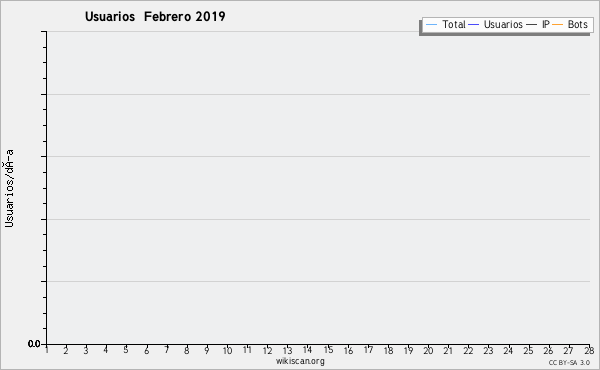Click the Usuarios legend line swatch
This screenshot has width=600, height=370.
(x=474, y=25)
